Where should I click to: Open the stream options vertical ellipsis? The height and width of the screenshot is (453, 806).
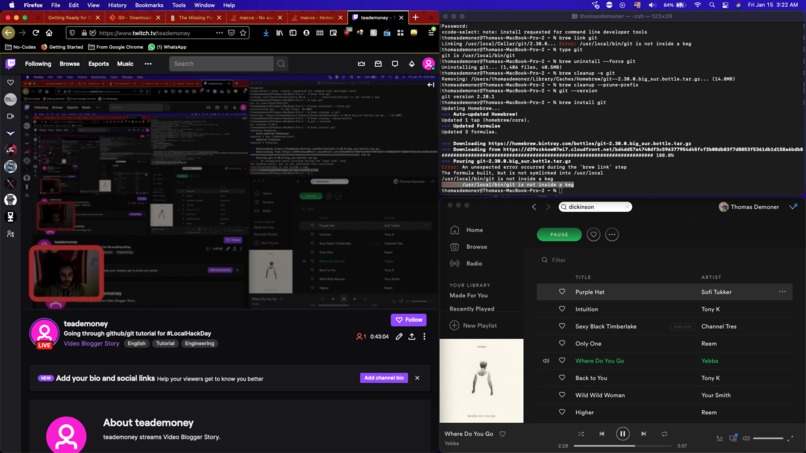click(425, 336)
